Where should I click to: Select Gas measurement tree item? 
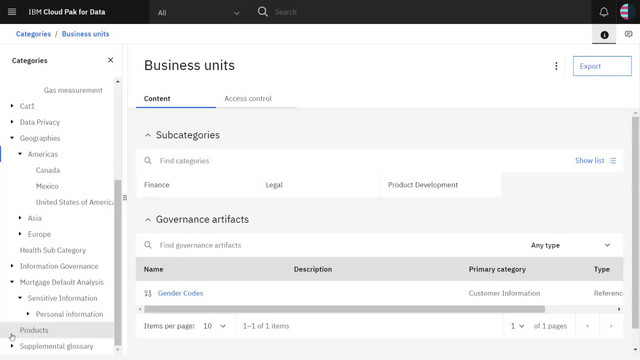pos(73,90)
